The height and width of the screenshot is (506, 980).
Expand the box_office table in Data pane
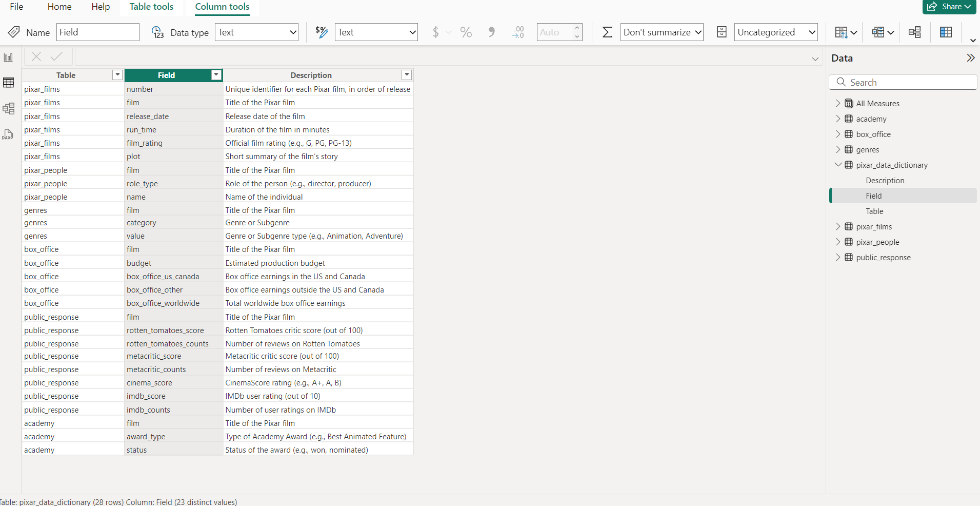838,134
